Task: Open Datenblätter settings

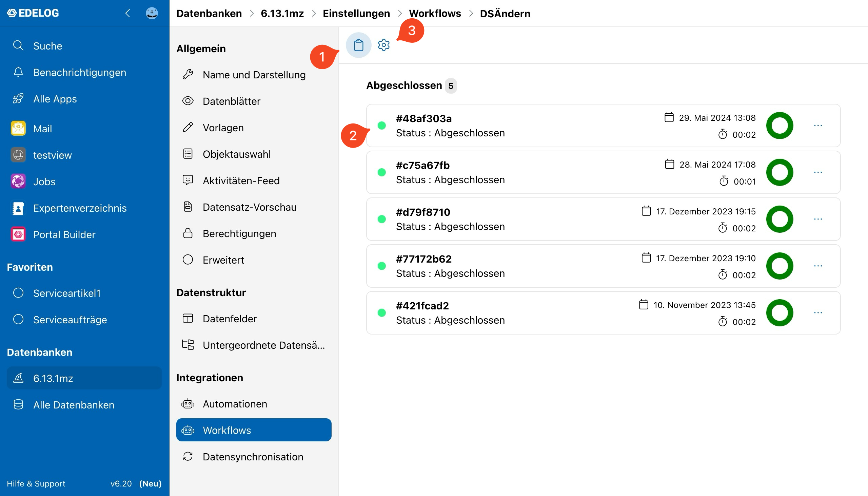Action: (254, 101)
